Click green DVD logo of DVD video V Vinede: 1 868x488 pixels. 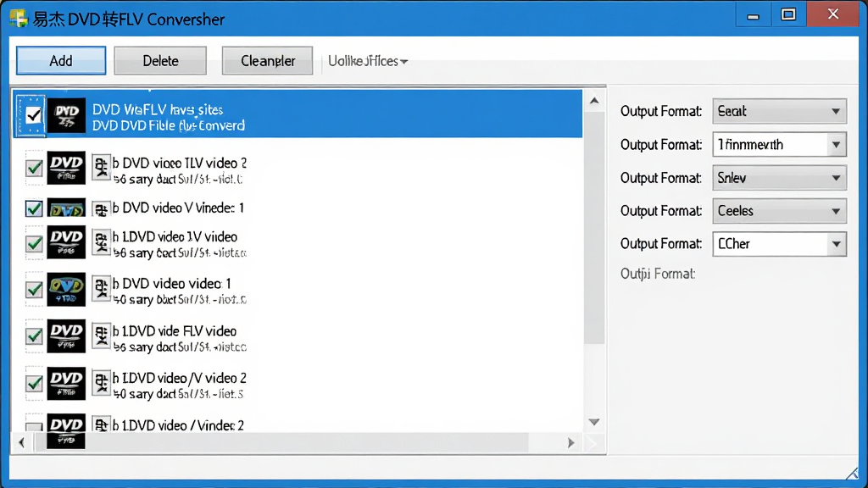[66, 208]
